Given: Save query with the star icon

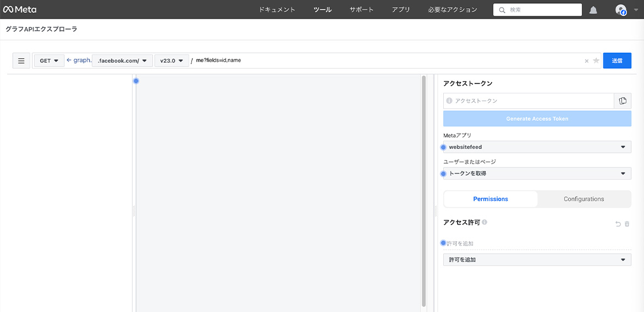Looking at the screenshot, I should pyautogui.click(x=596, y=61).
